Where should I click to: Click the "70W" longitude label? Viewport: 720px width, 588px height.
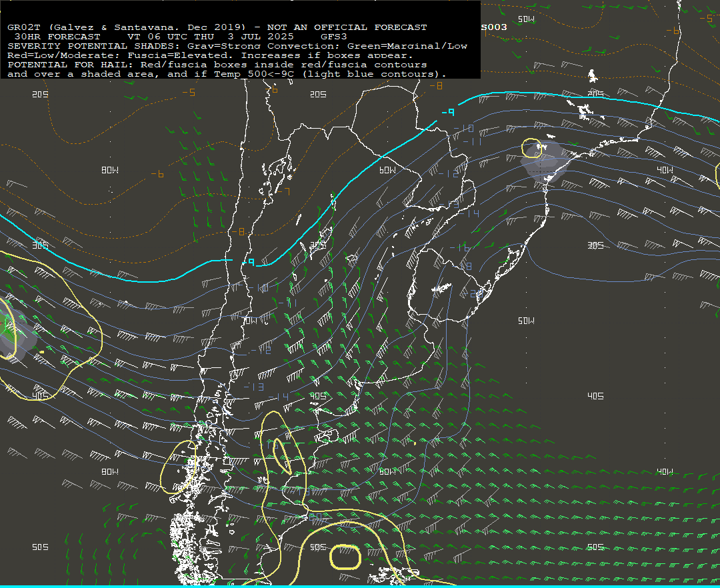click(250, 321)
